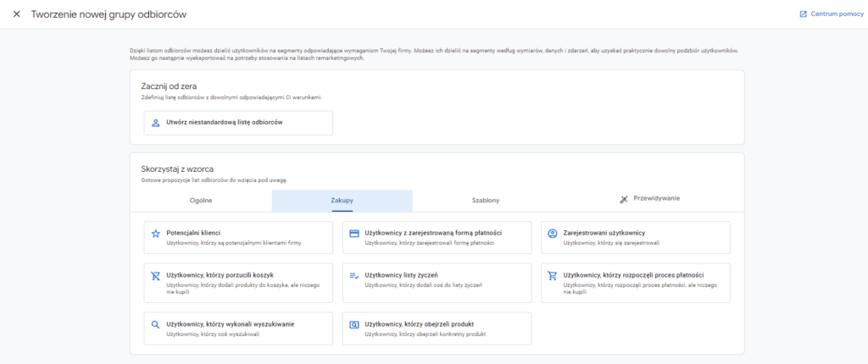The height and width of the screenshot is (364, 868).
Task: Switch to the Przewidywanie tab
Action: 650,199
